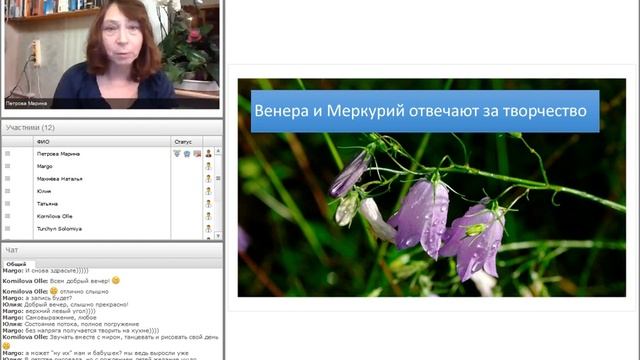640x360 pixels.
Task: Click the user icon in Махнёва Наталья's row
Action: [x=209, y=178]
